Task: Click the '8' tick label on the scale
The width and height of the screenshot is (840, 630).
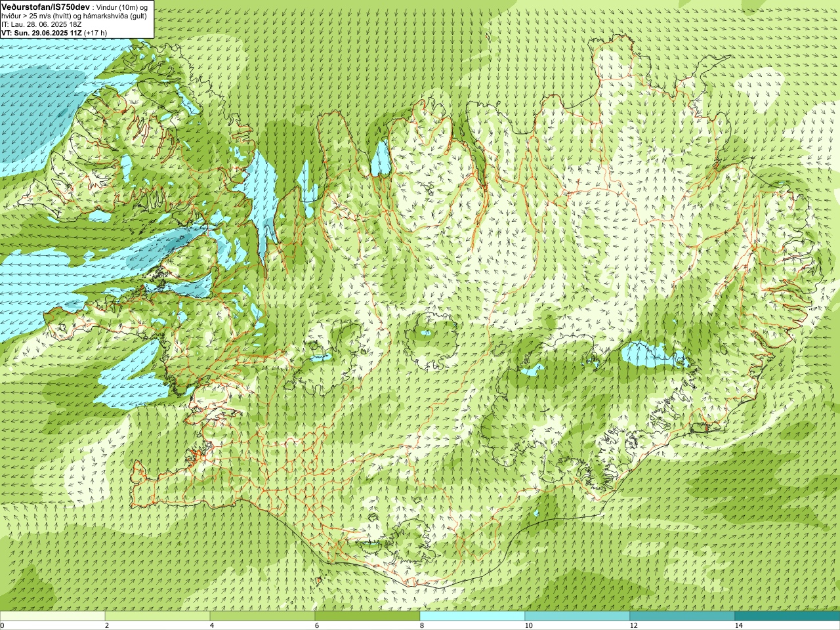Action: click(422, 625)
